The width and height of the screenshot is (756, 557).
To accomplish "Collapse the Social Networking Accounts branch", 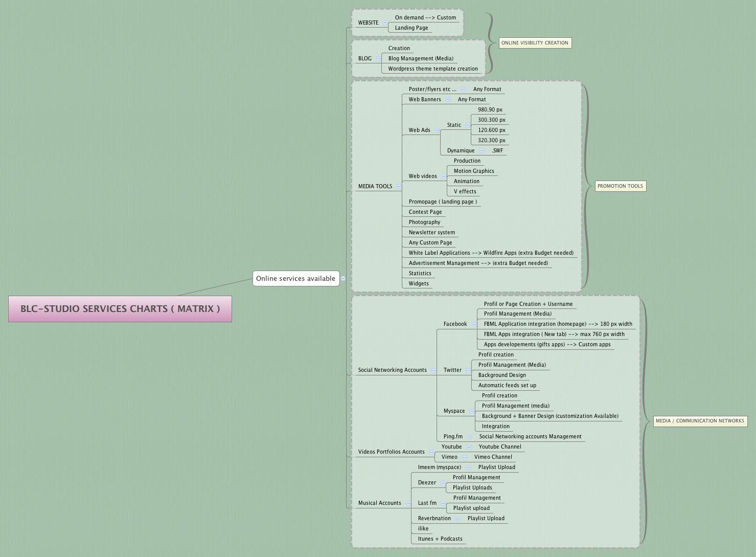I will click(x=433, y=370).
